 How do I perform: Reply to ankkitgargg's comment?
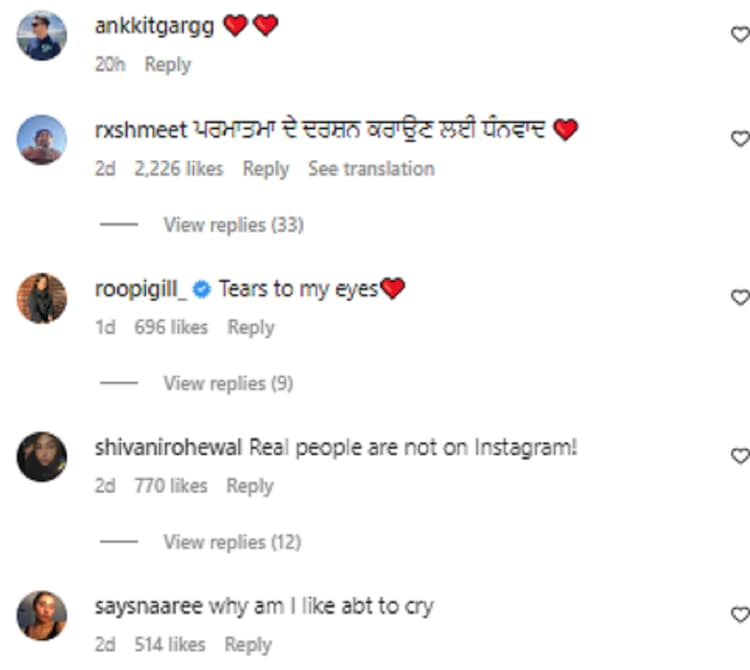167,64
